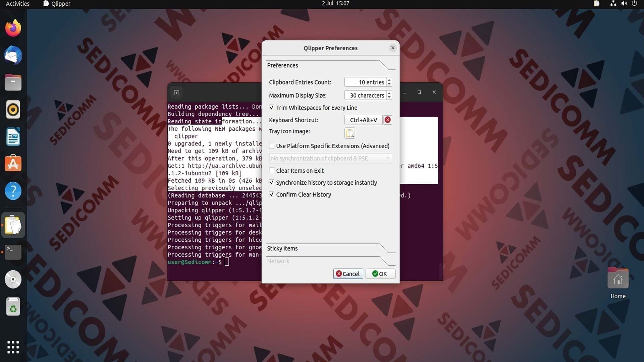Enable Clear Items on Exit

coord(272,171)
